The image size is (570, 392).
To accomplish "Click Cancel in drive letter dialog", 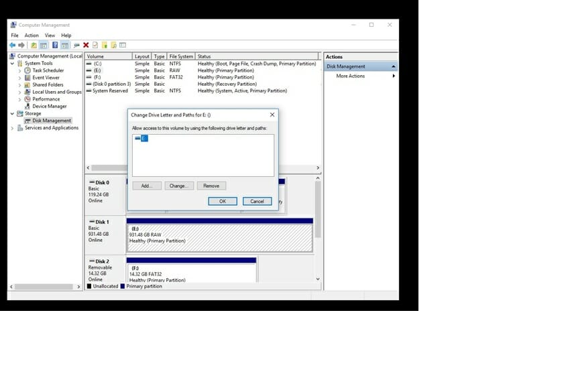I will pyautogui.click(x=257, y=201).
